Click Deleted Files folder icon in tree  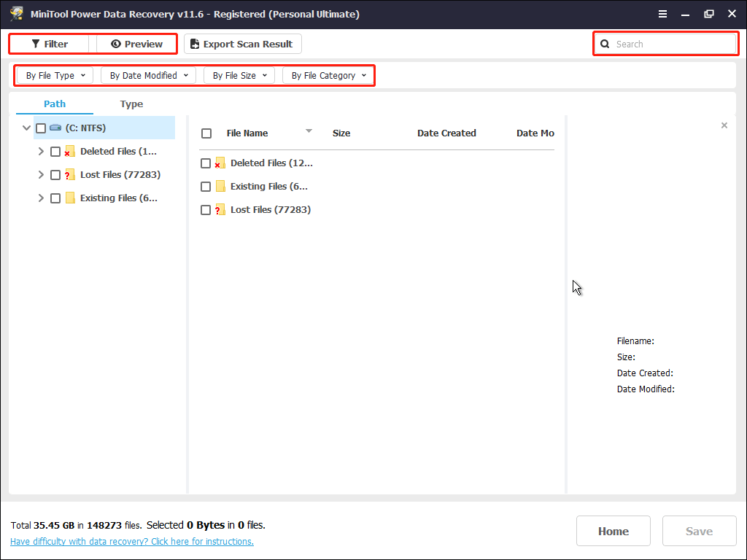pyautogui.click(x=69, y=152)
